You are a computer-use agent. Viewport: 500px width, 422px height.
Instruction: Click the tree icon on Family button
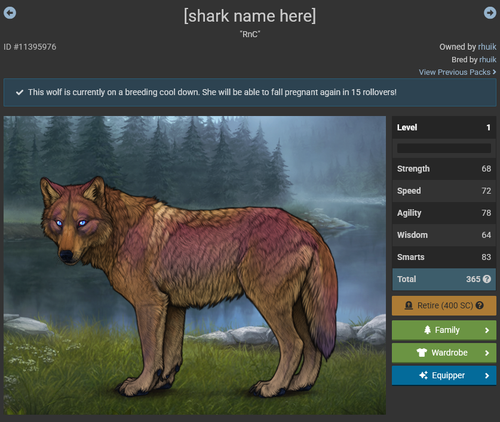click(x=427, y=330)
